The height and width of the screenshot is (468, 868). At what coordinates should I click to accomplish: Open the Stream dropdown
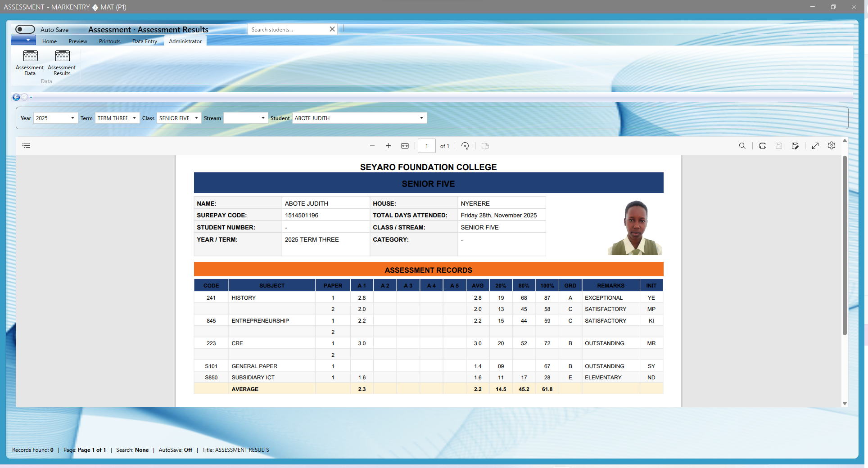pos(263,118)
